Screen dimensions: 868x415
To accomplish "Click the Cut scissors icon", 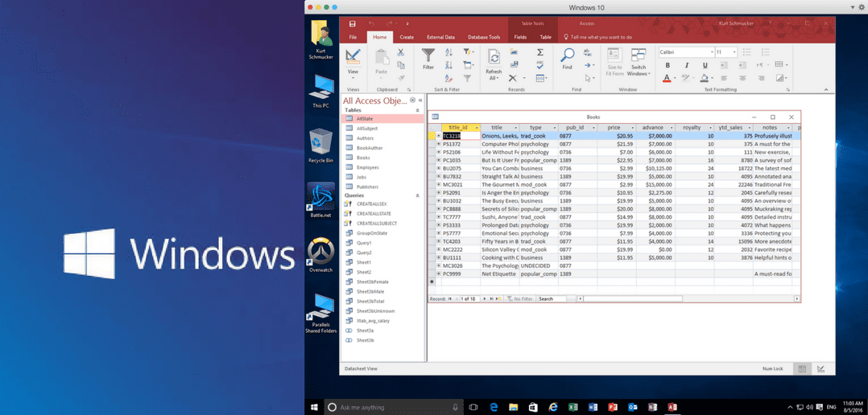I will coord(400,53).
